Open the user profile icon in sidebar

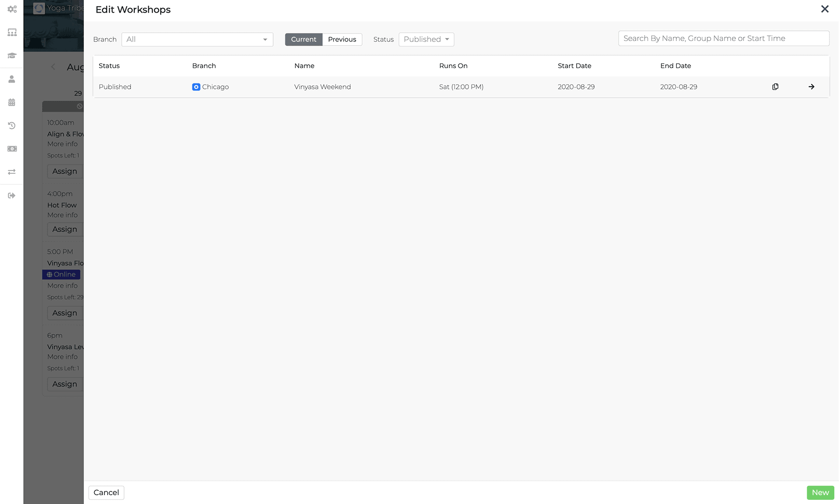[x=12, y=79]
